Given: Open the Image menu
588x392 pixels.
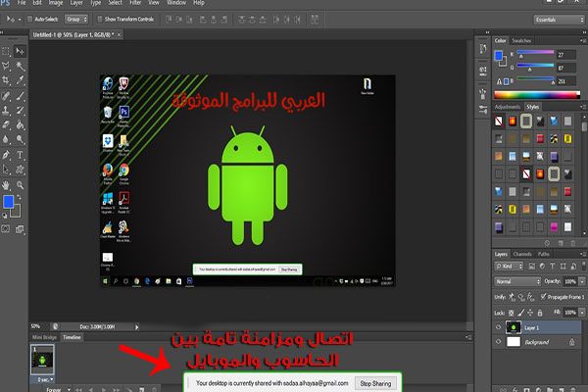Looking at the screenshot, I should coord(56,3).
